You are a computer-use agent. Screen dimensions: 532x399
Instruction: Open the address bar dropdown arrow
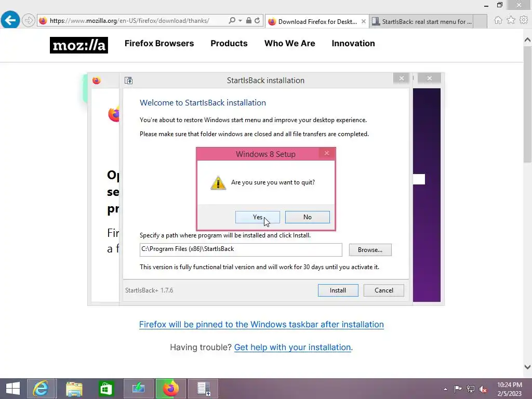tap(240, 21)
